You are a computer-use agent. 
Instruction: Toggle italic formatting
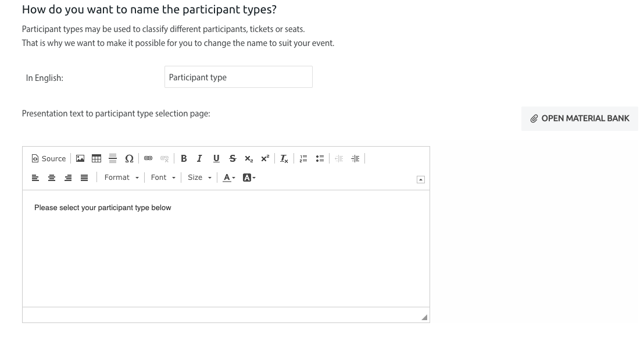coord(199,158)
